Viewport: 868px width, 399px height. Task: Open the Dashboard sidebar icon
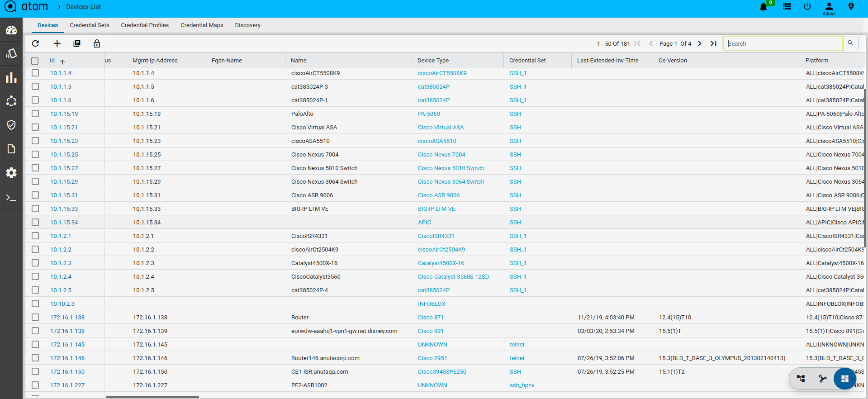tap(11, 30)
